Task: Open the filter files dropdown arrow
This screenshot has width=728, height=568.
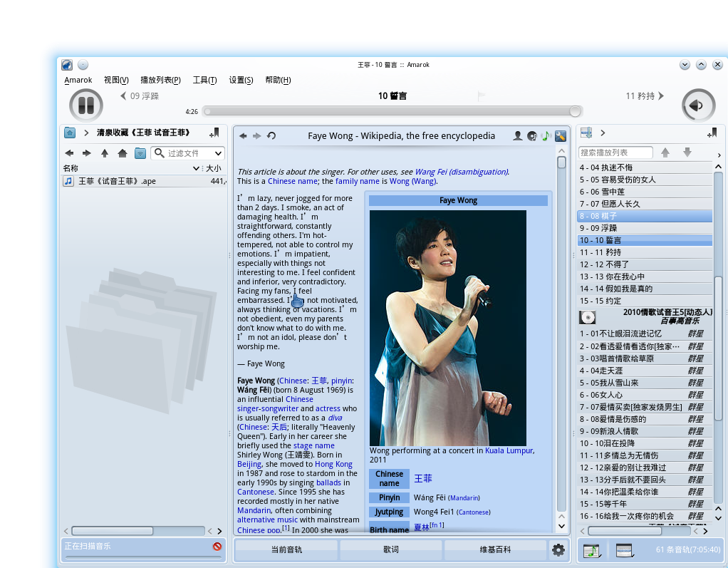Action: 219,153
